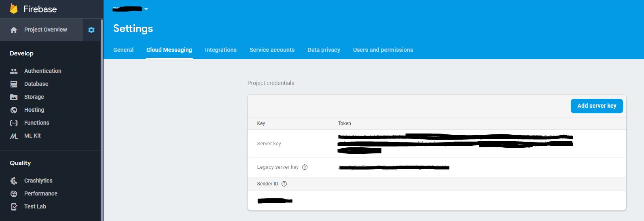The image size is (644, 221).
Task: Click the Quality section heading
Action: 20,163
